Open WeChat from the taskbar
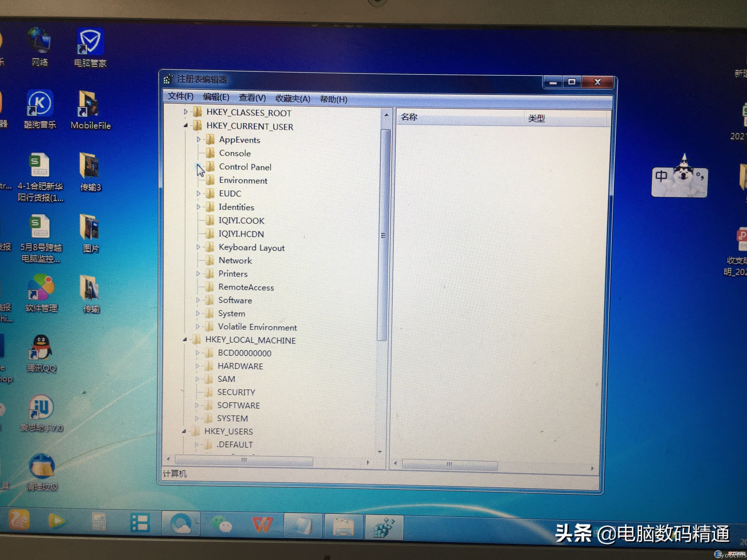The width and height of the screenshot is (747, 560). 222,524
